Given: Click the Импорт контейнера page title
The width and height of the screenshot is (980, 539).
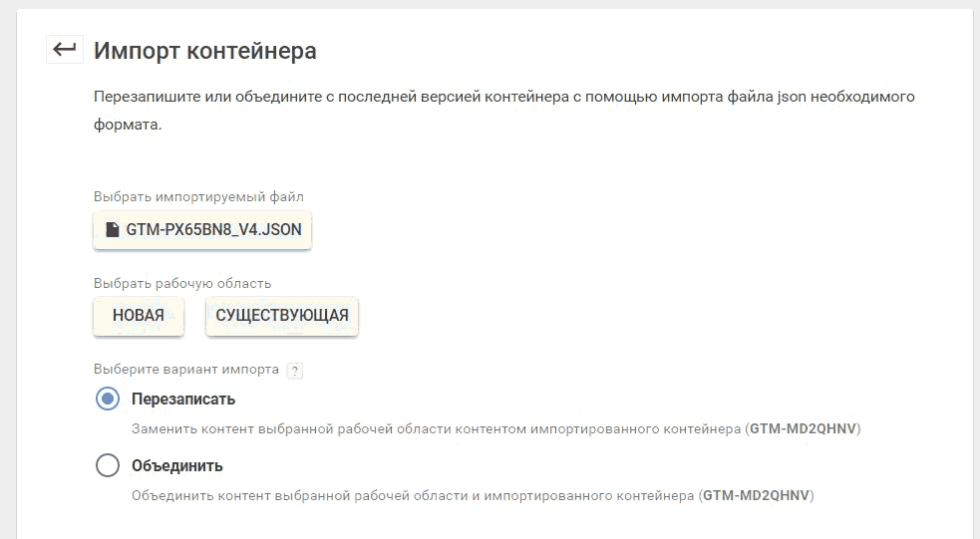Looking at the screenshot, I should [205, 51].
